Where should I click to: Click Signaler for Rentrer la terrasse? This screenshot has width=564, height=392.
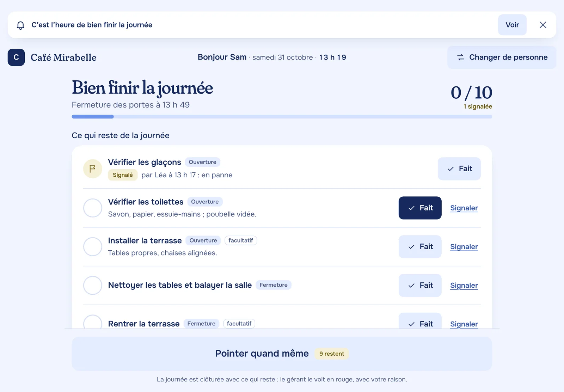[464, 324]
